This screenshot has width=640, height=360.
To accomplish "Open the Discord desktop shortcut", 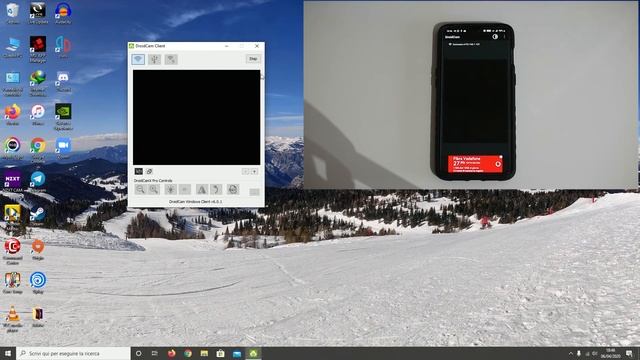I will point(63,81).
